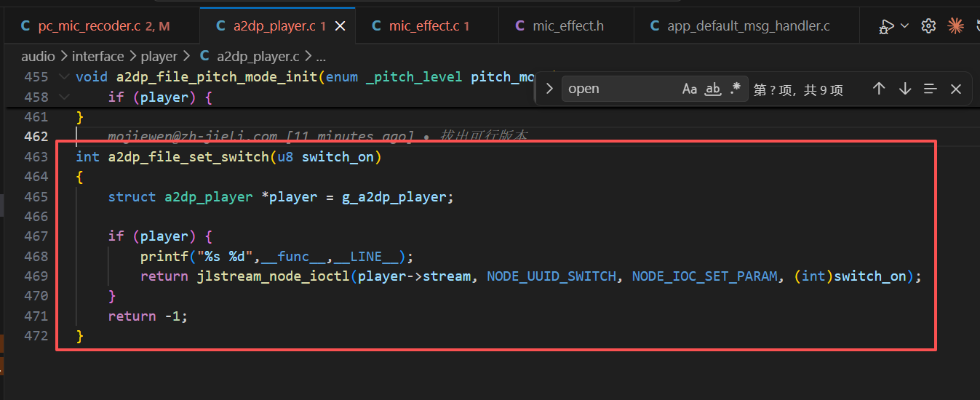Switch to the mic_effect.h tab

click(565, 26)
